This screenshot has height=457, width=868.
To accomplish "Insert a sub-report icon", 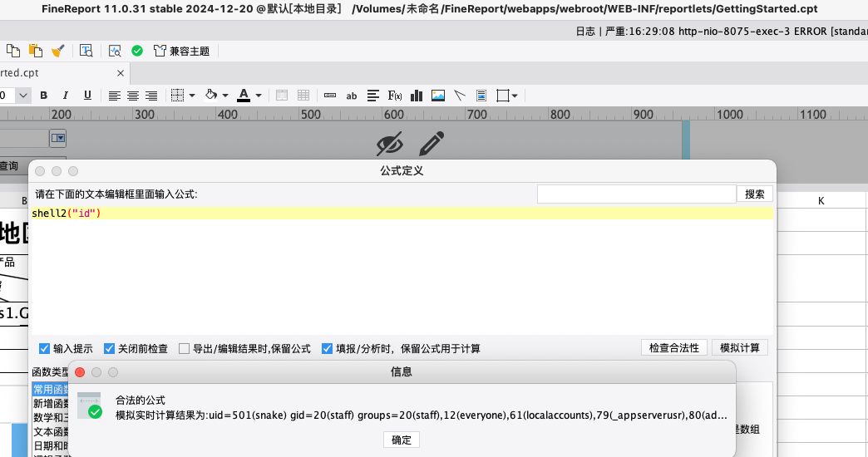I will [481, 96].
